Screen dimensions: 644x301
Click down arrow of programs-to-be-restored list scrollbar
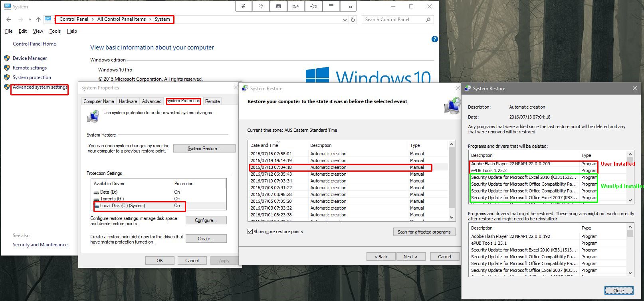(630, 273)
